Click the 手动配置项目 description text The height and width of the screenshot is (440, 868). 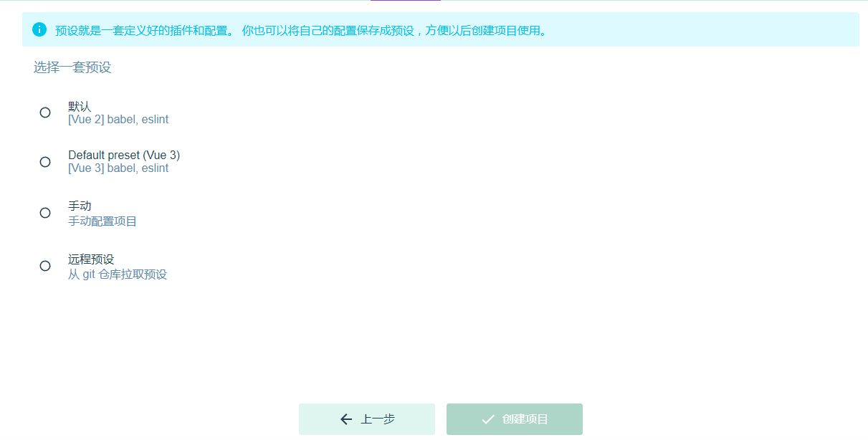(102, 221)
